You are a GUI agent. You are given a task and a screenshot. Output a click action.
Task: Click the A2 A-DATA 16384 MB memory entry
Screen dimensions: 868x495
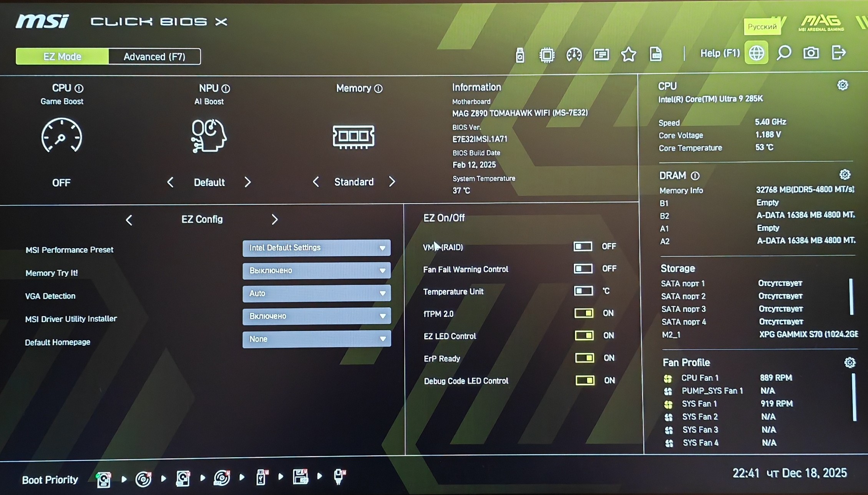pyautogui.click(x=806, y=241)
